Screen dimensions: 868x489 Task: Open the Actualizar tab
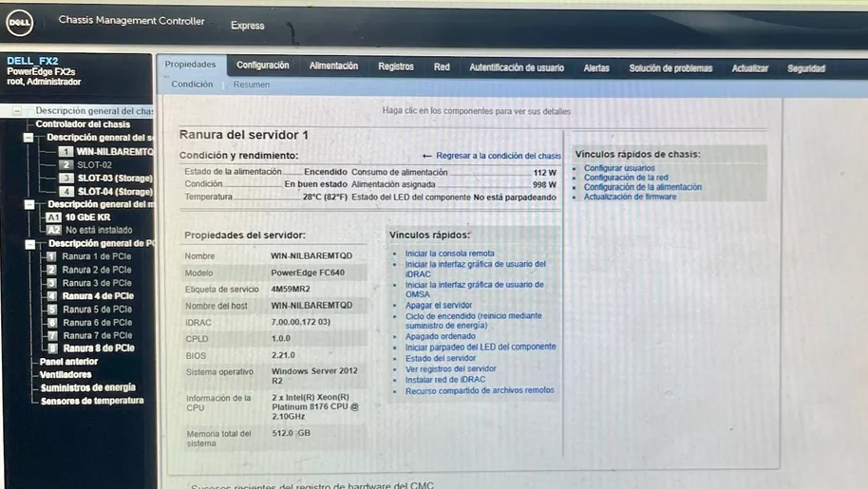[750, 68]
